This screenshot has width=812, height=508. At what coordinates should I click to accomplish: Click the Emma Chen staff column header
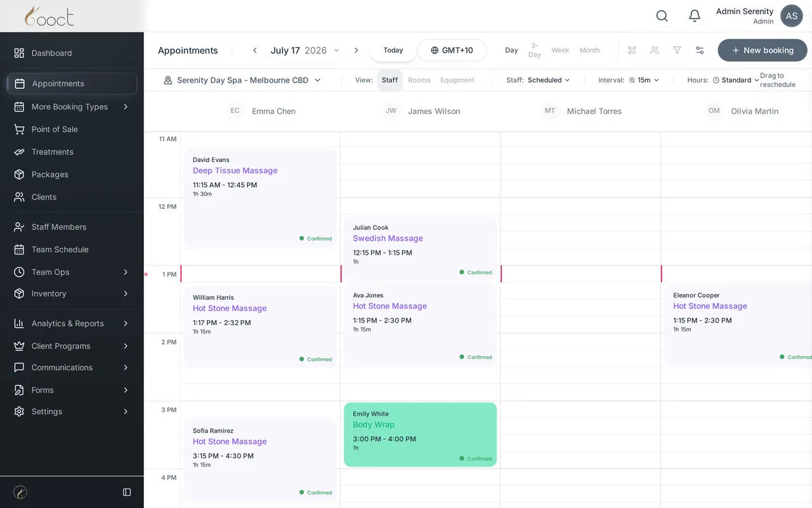pos(261,111)
